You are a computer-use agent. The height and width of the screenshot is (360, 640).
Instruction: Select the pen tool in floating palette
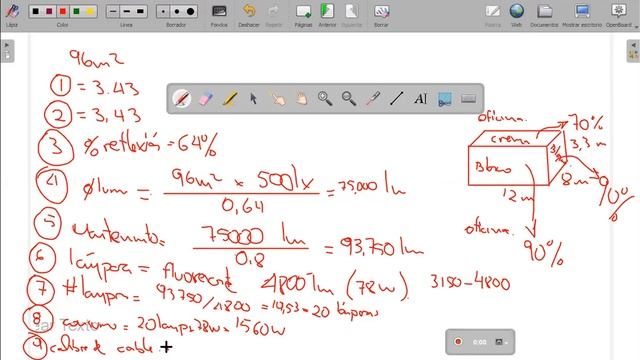point(182,99)
